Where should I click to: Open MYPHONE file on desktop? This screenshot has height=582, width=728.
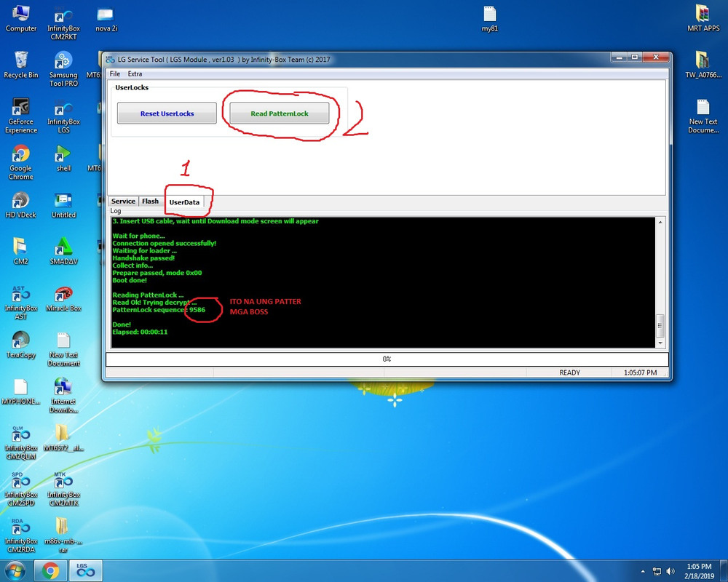pos(21,391)
